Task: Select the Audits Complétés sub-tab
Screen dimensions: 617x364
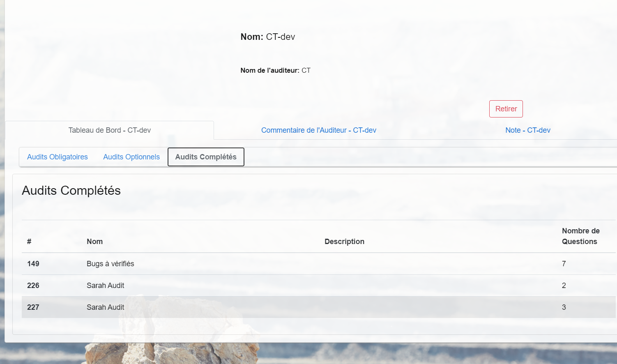Action: coord(206,157)
